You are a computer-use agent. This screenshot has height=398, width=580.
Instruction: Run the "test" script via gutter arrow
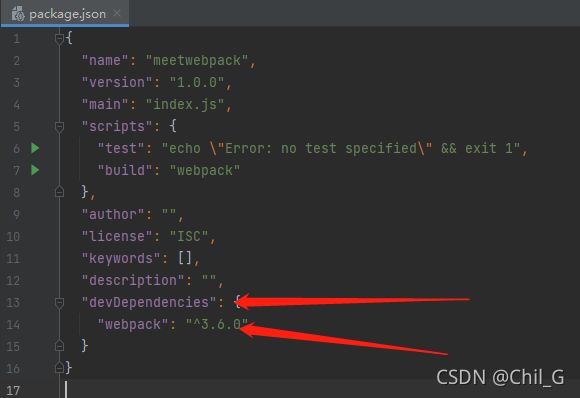35,148
